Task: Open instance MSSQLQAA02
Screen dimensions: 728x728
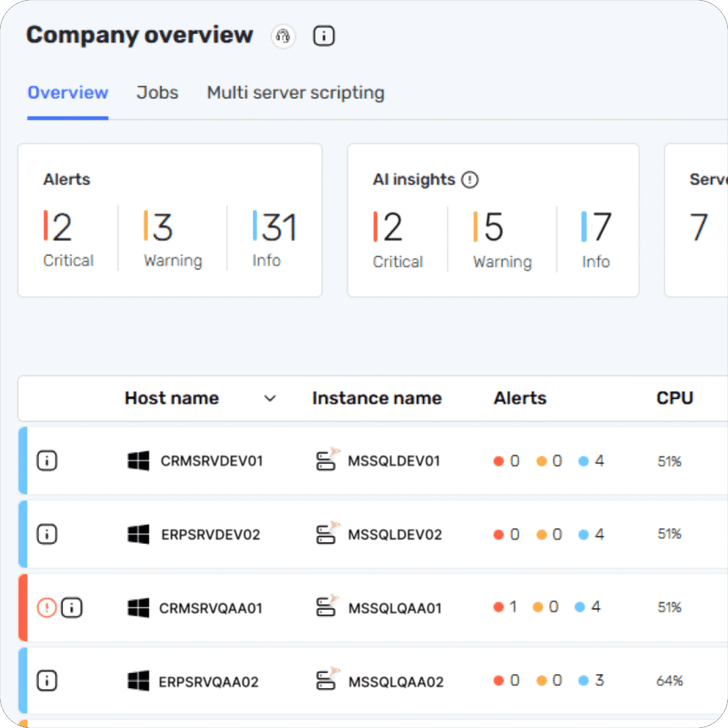Action: (396, 681)
